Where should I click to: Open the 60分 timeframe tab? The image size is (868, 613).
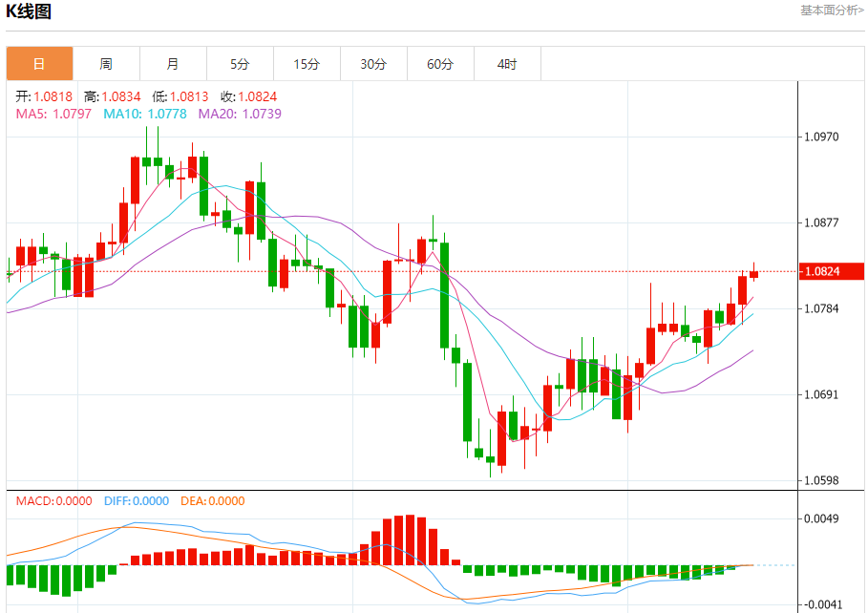(440, 64)
